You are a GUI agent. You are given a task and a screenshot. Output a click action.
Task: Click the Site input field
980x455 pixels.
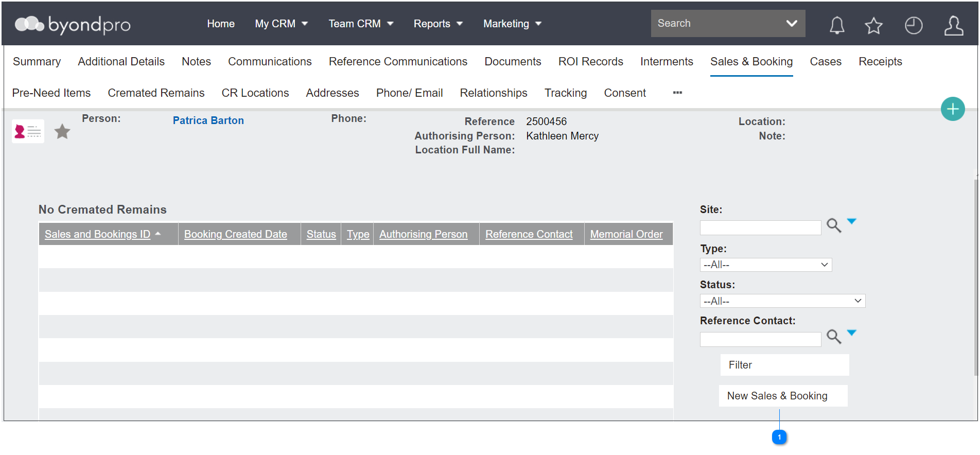761,228
